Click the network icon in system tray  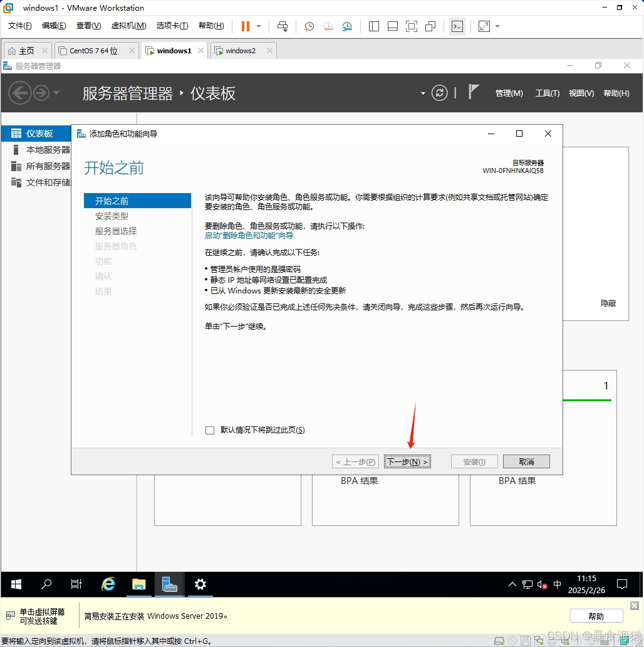[x=527, y=584]
